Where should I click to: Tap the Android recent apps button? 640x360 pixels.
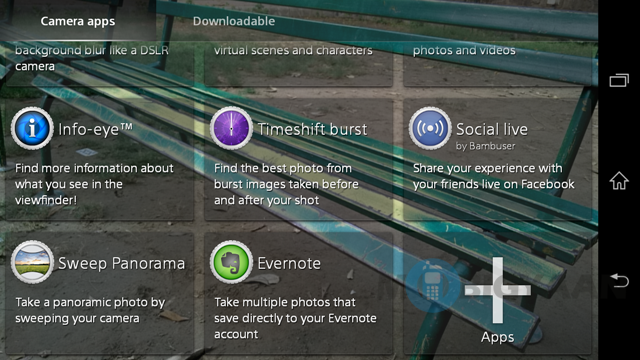point(619,80)
